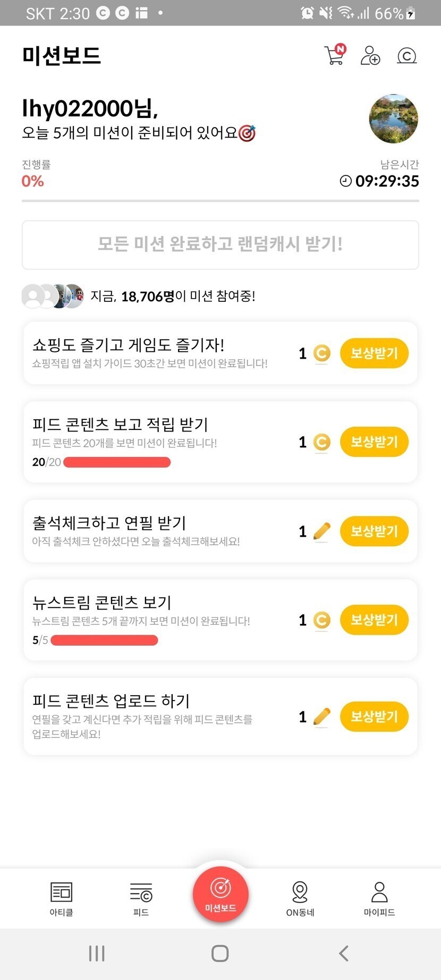Claim reward for 쇼핑도 즐기고 게임도 즐기자 mission
Image resolution: width=441 pixels, height=980 pixels.
[374, 353]
